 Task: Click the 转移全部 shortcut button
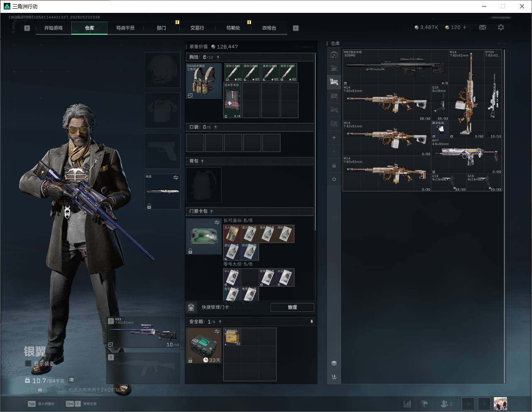click(81, 404)
